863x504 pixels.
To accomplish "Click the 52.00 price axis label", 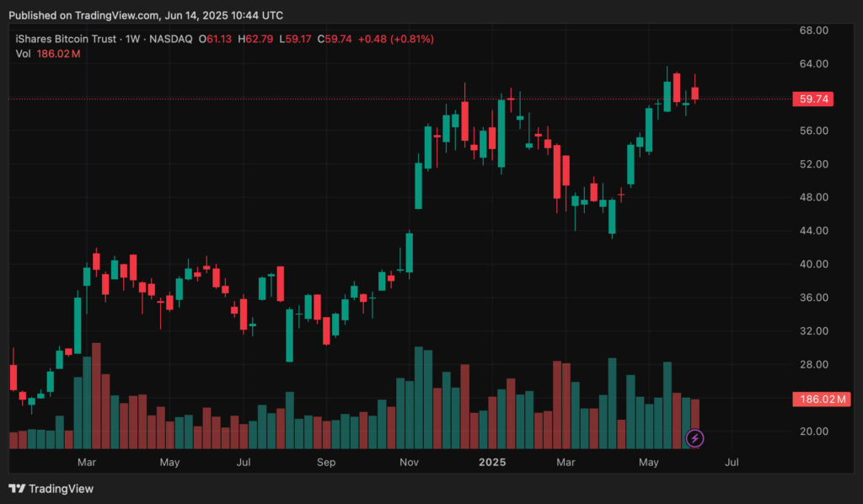I will point(814,164).
